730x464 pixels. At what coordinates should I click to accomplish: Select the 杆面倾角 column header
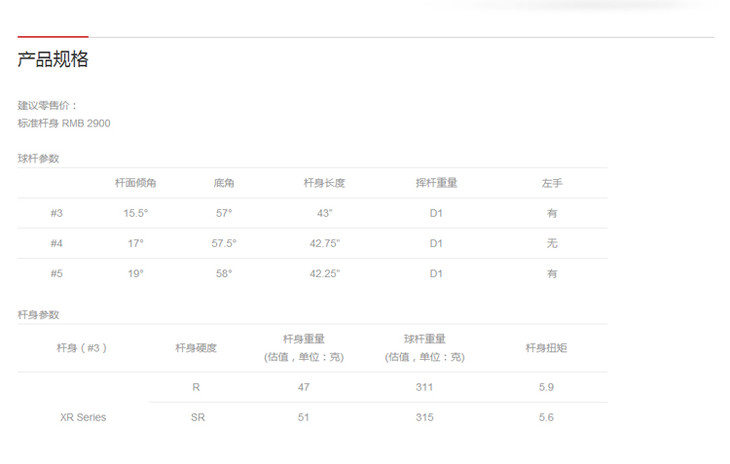tap(135, 184)
